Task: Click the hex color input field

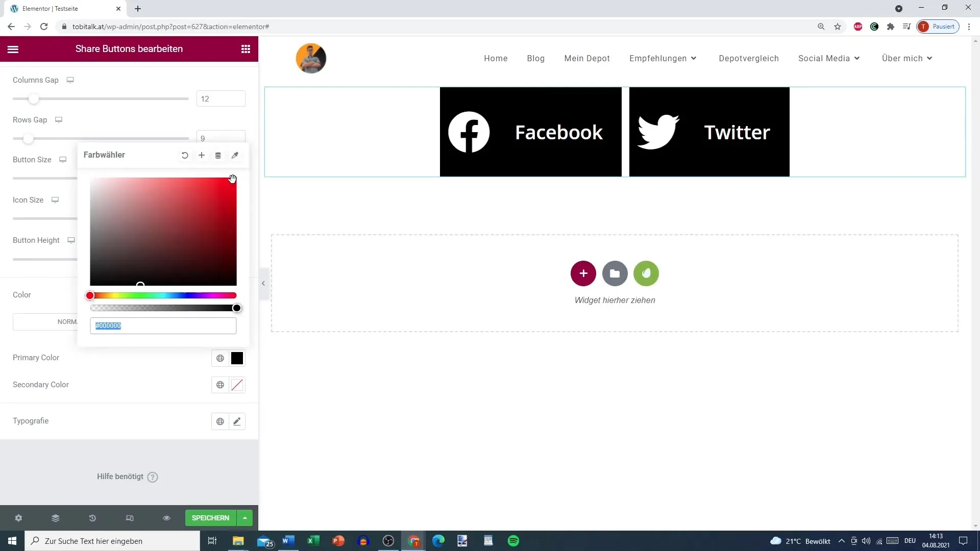Action: tap(163, 326)
